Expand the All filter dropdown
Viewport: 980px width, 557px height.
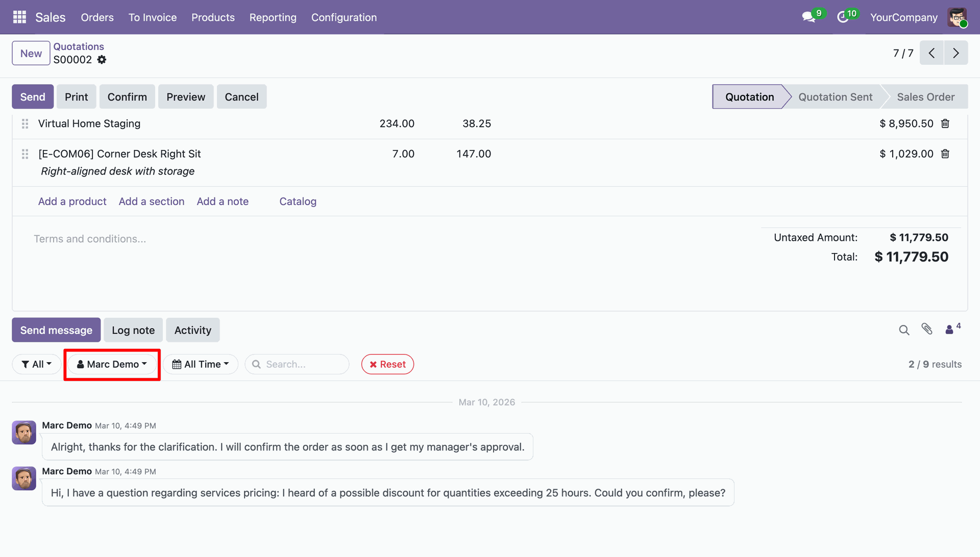pos(37,364)
